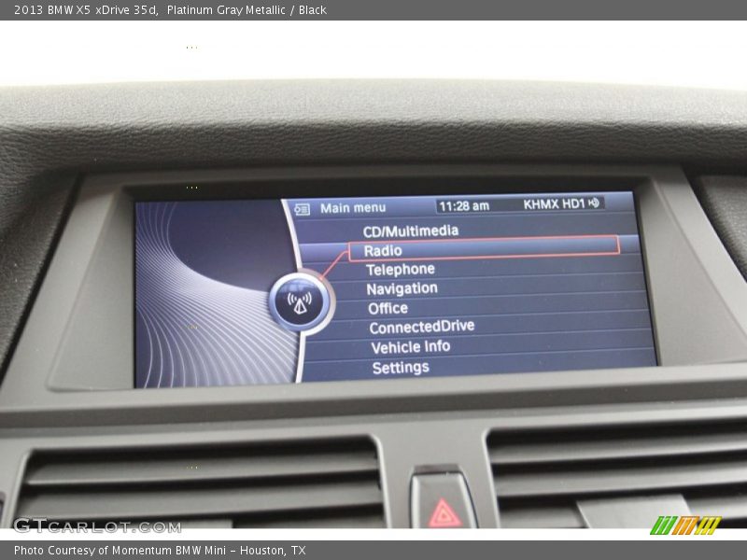The height and width of the screenshot is (560, 747).
Task: Click the speaker icon next to KHMX HD1
Action: (594, 203)
